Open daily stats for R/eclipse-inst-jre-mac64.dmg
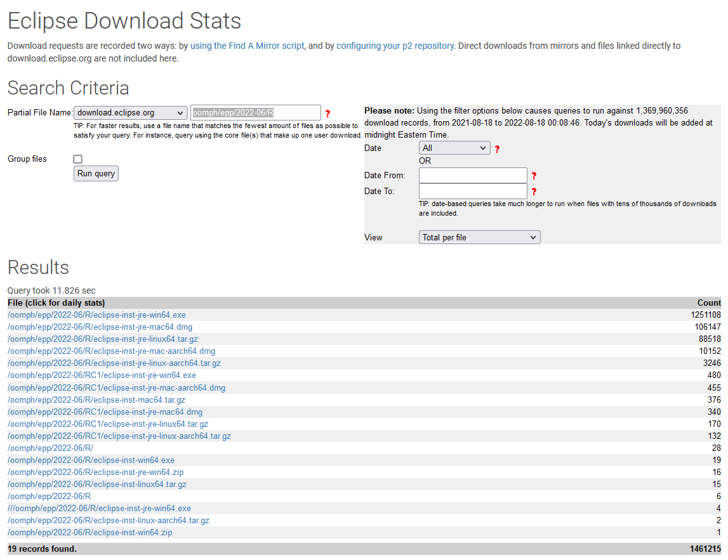 (100, 327)
